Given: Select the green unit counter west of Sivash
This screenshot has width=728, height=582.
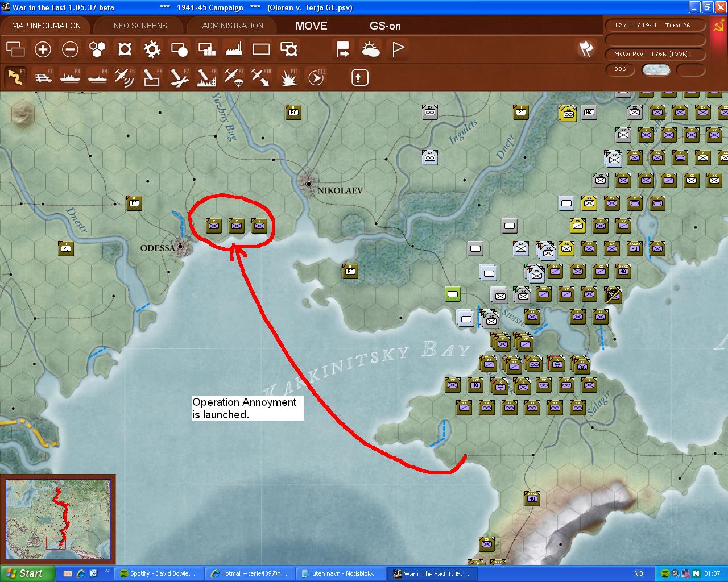Looking at the screenshot, I should [453, 294].
